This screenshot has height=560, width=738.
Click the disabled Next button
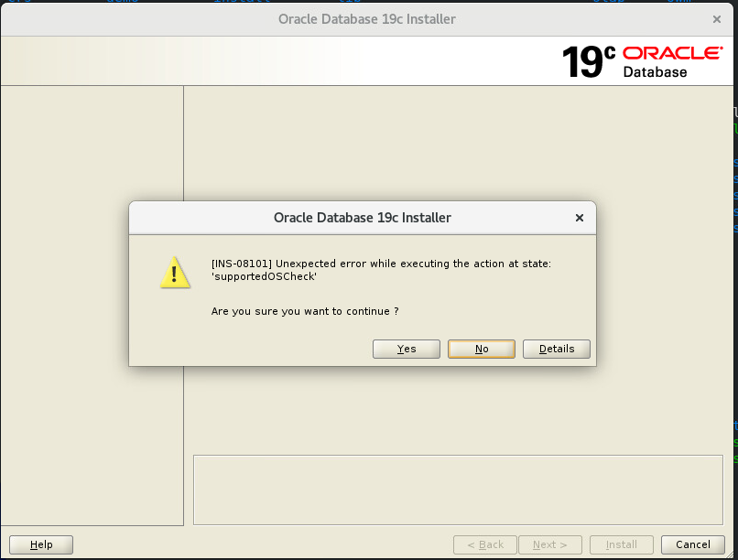coord(549,544)
